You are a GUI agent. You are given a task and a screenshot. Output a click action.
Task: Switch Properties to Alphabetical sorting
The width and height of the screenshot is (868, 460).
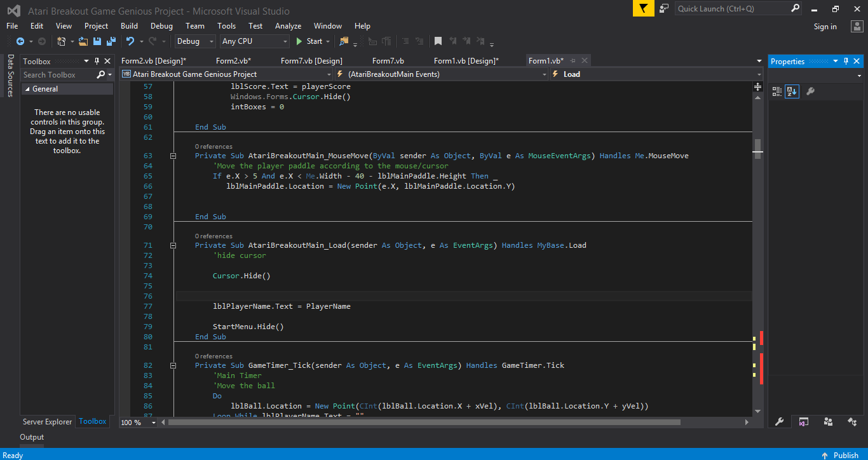[x=792, y=91]
